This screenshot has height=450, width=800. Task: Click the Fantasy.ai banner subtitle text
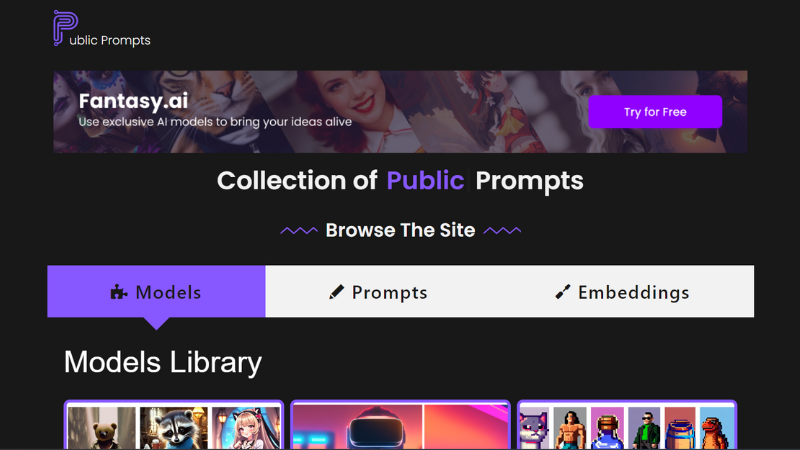pos(215,122)
